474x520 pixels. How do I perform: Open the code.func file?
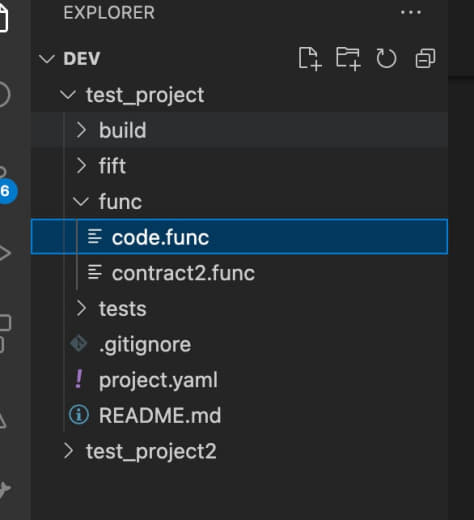click(239, 237)
